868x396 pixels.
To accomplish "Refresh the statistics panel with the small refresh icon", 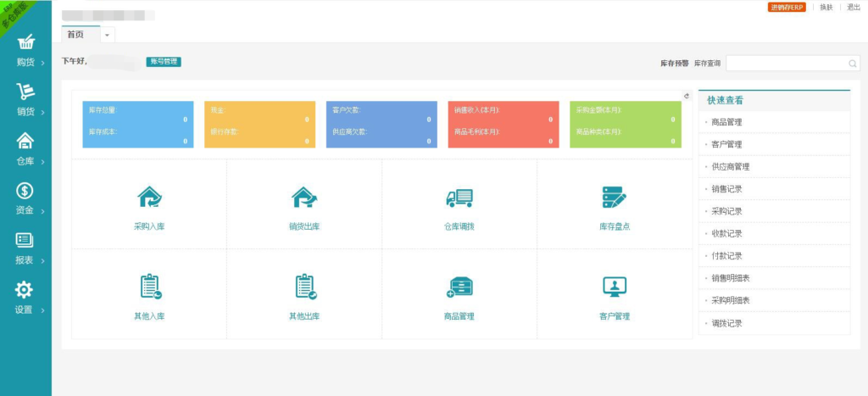I will (x=686, y=96).
